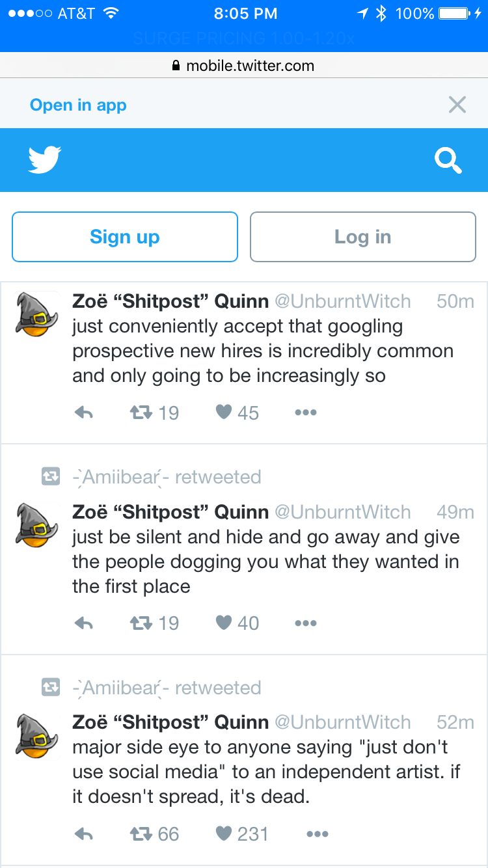Tap the Open in app link
This screenshot has width=488, height=868.
click(x=78, y=105)
